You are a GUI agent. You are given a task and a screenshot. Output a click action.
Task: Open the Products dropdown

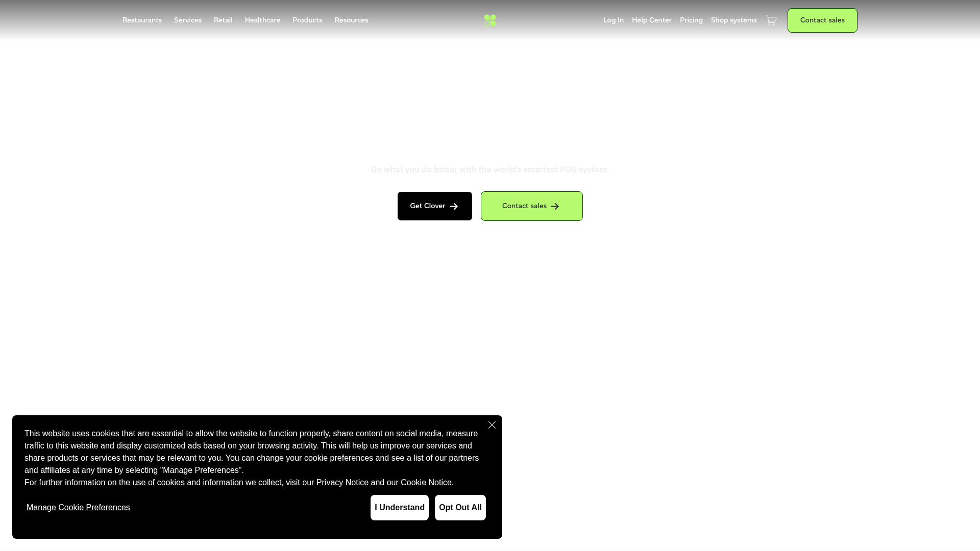pos(307,20)
